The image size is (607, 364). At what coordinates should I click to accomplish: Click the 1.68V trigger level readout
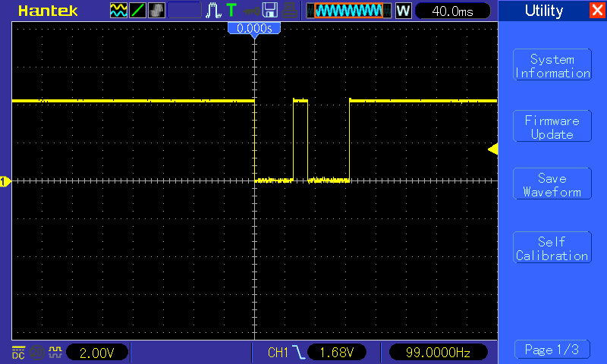click(336, 353)
